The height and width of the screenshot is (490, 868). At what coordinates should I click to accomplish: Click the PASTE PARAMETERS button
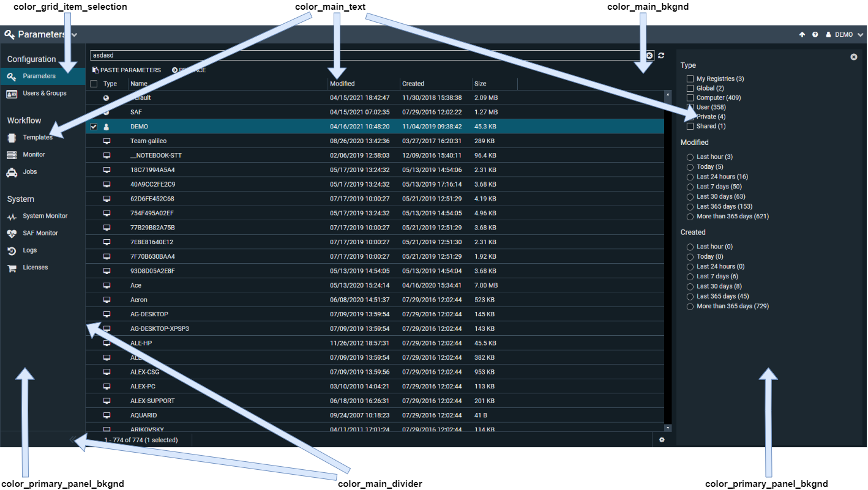[127, 70]
